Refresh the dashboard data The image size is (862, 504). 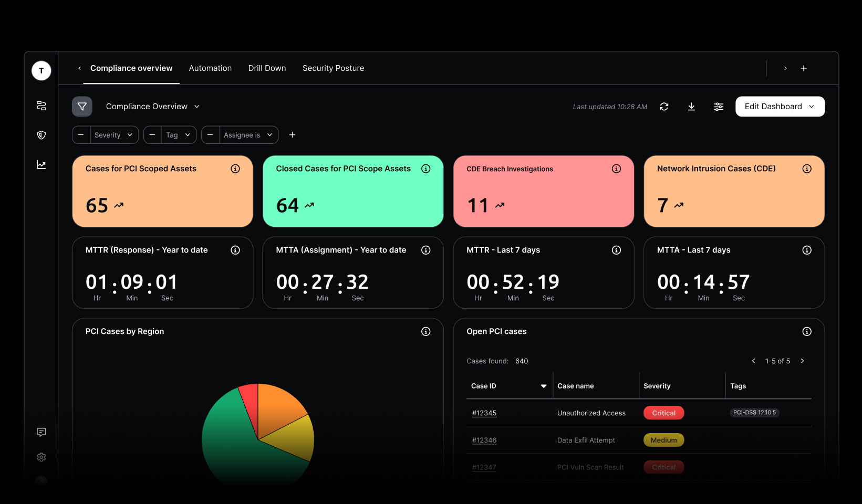point(664,107)
